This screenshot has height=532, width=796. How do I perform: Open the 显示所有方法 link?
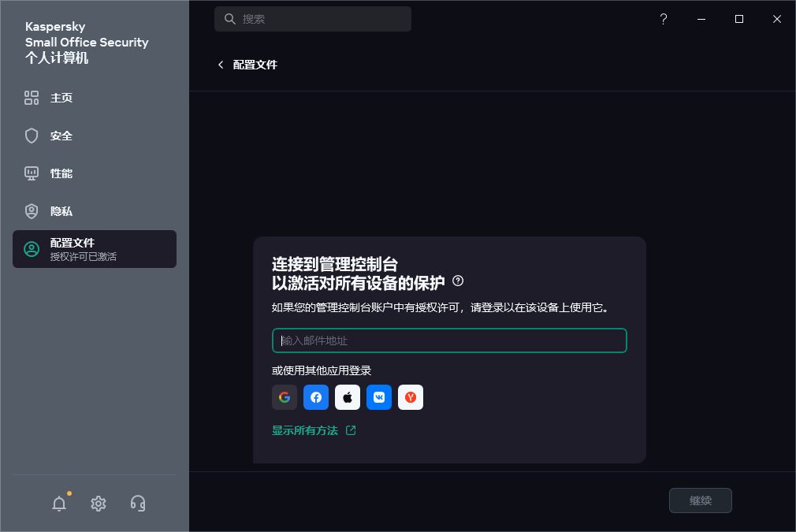[x=304, y=430]
